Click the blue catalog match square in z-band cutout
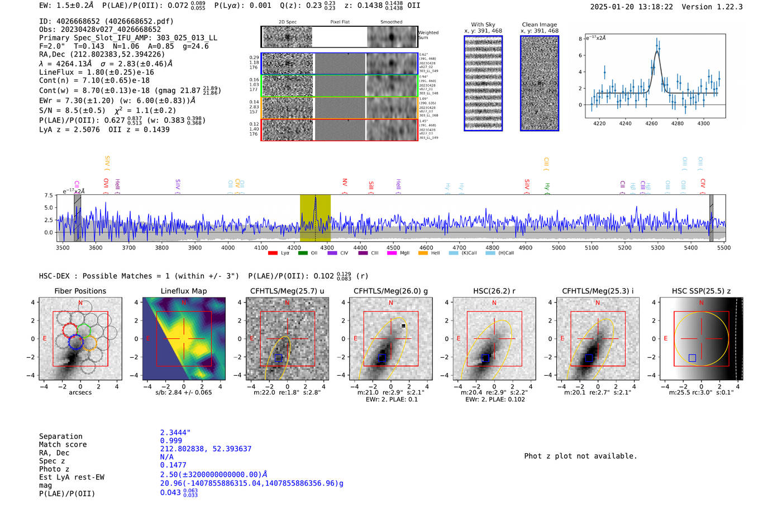This screenshot has height=532, width=782. [x=692, y=358]
